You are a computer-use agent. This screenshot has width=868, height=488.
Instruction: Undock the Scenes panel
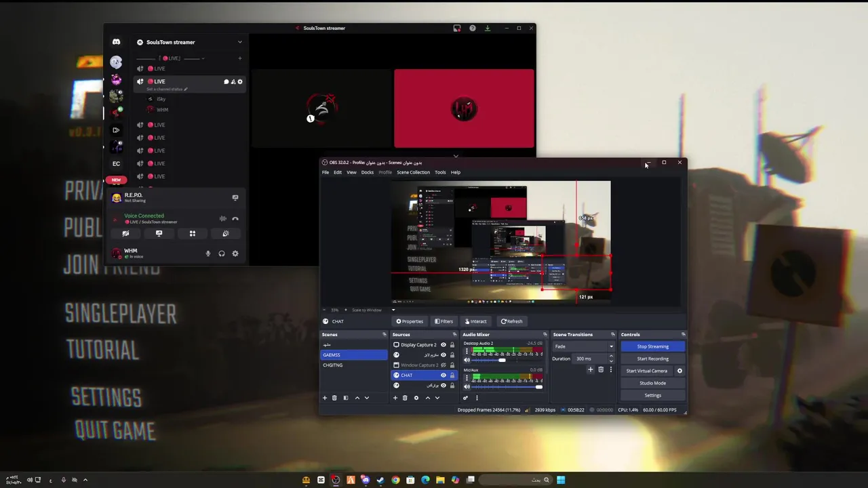384,334
